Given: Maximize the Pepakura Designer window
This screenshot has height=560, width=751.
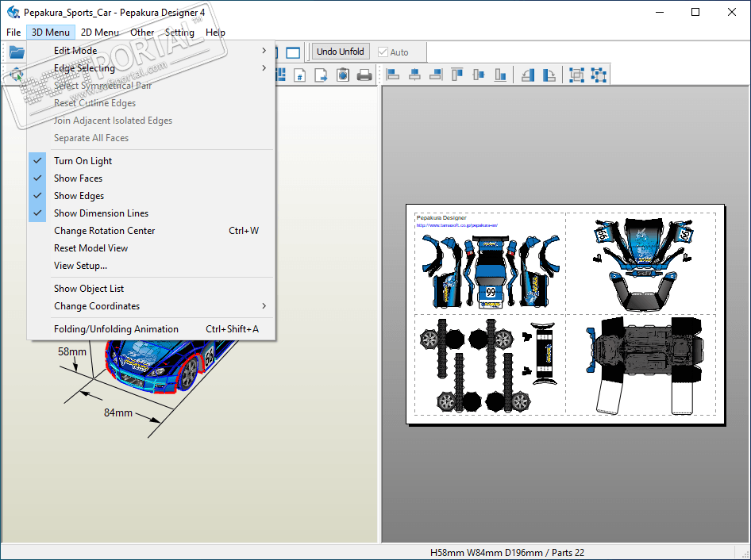Looking at the screenshot, I should [695, 13].
